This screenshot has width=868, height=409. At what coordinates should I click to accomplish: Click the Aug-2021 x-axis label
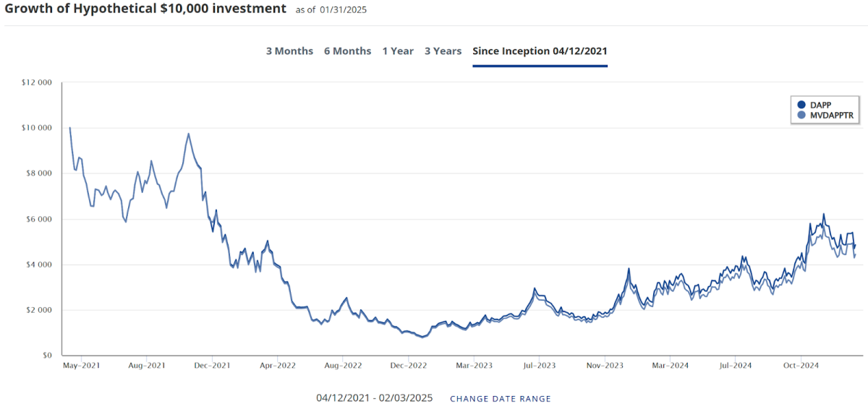tap(147, 366)
